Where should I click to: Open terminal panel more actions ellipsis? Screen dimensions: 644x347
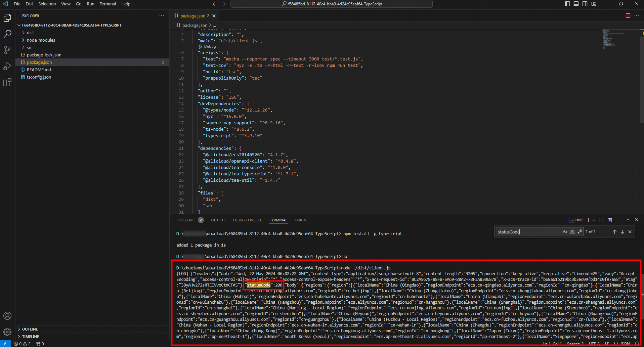619,220
